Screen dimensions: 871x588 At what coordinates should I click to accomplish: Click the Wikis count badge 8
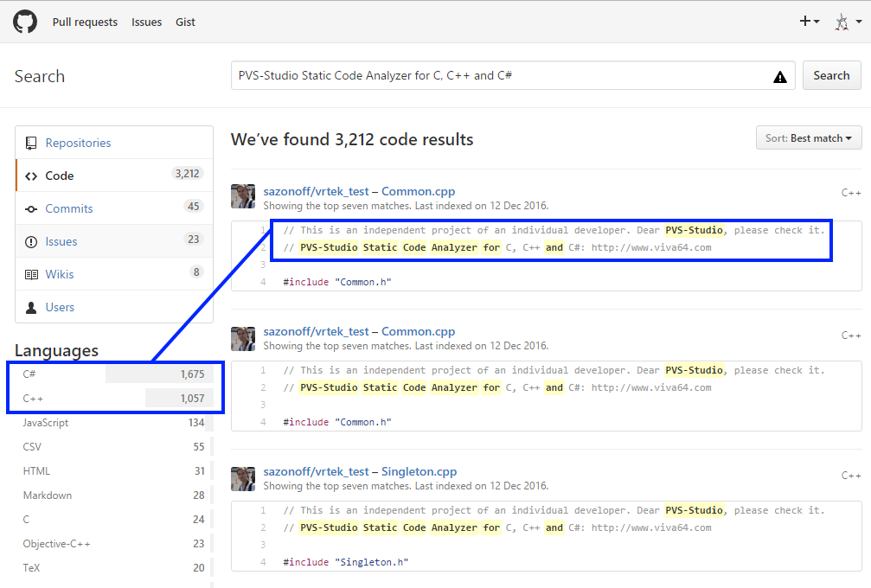[x=196, y=272]
